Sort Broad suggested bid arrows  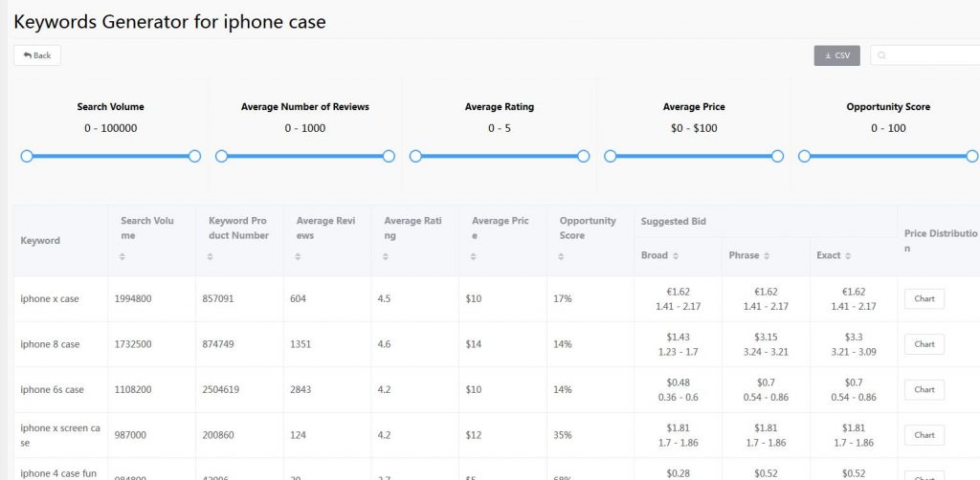coord(676,256)
